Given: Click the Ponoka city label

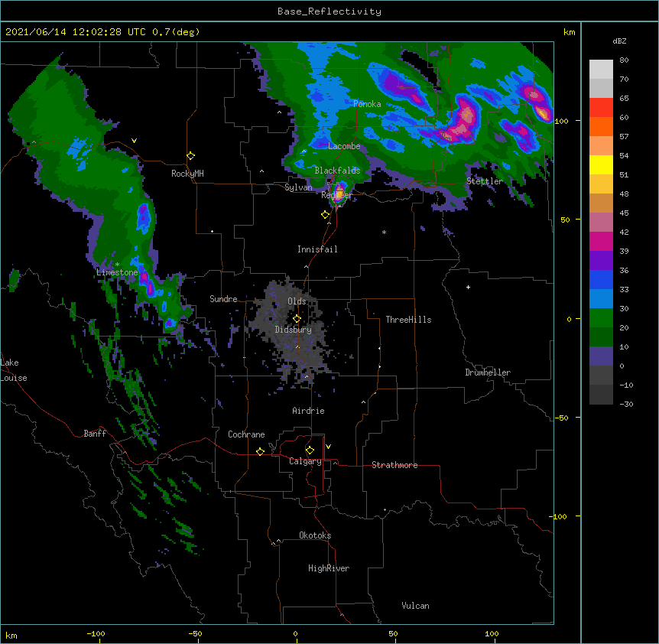Looking at the screenshot, I should click(x=367, y=104).
